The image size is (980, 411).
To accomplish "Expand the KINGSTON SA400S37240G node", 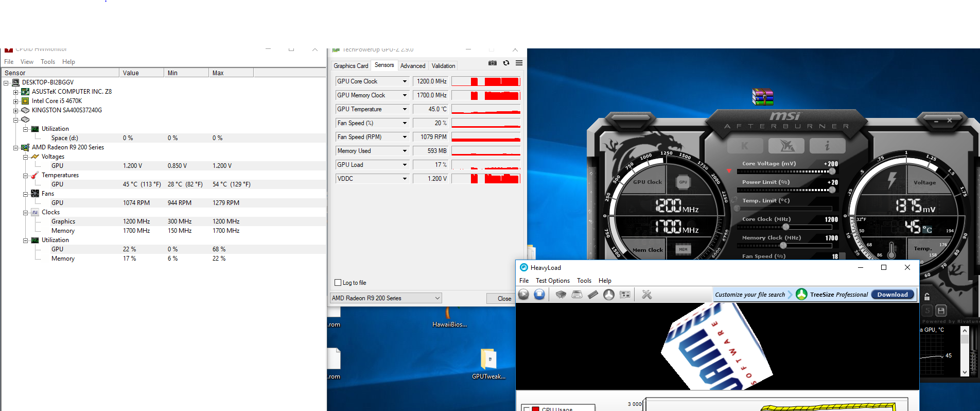I will click(x=16, y=110).
